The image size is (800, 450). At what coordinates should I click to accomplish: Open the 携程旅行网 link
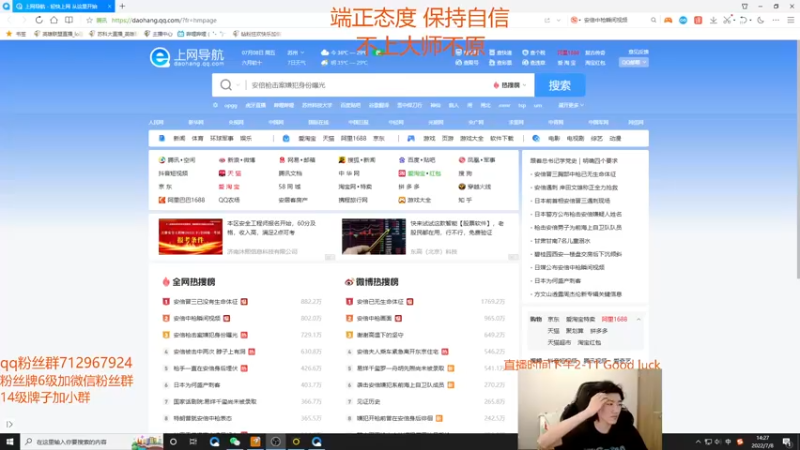(x=353, y=200)
